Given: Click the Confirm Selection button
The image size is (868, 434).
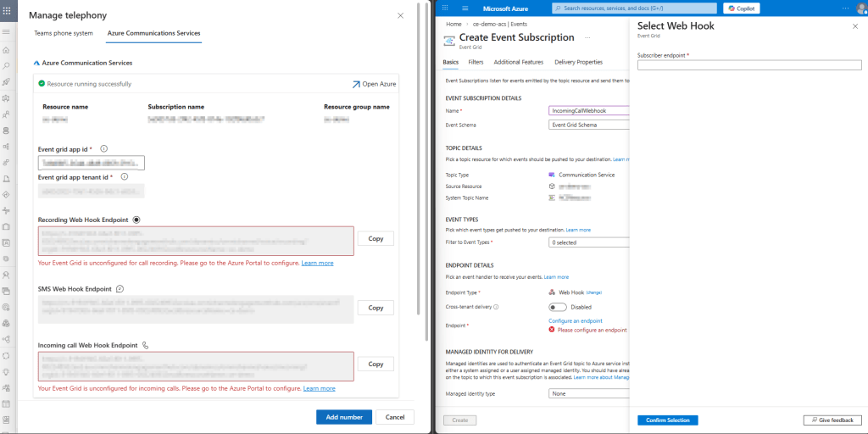Looking at the screenshot, I should (667, 420).
